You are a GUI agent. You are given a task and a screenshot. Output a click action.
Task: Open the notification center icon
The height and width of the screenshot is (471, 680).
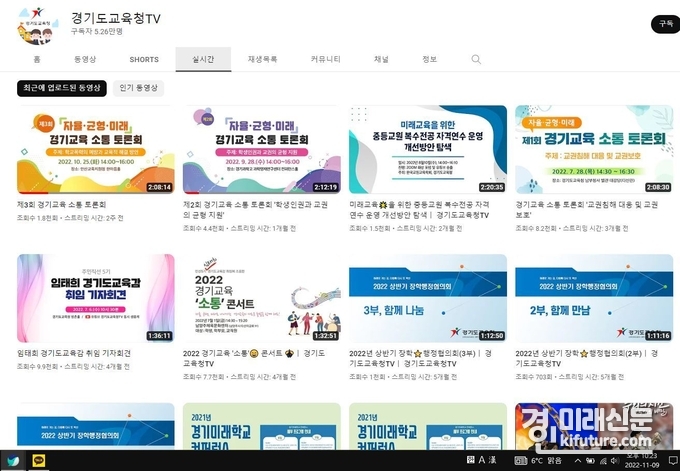point(673,461)
